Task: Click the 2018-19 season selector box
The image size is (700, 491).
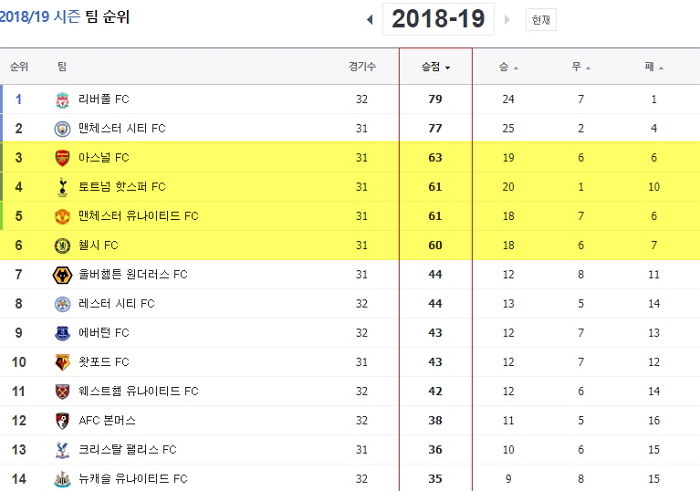Action: (438, 19)
